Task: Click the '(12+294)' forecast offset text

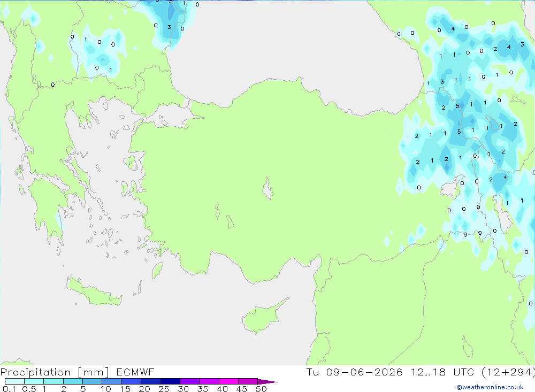Action: pos(508,372)
